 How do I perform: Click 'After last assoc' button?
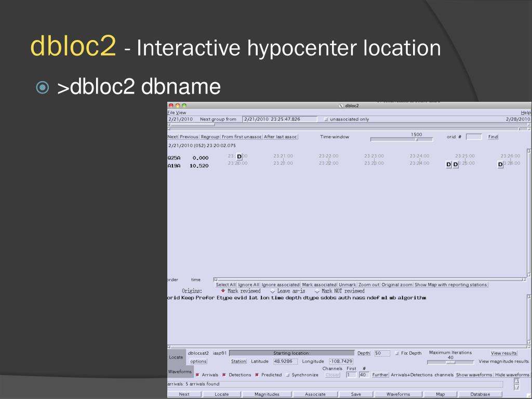click(x=280, y=137)
